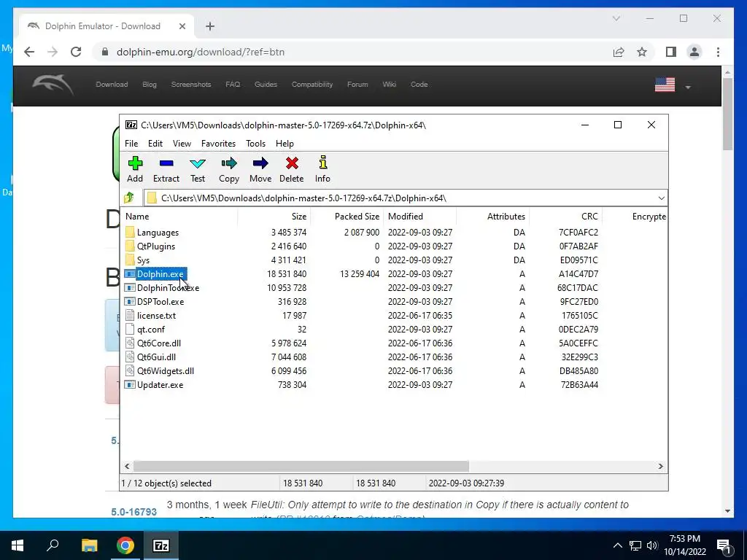The image size is (747, 560).
Task: Open 7-Zip File menu
Action: (131, 144)
